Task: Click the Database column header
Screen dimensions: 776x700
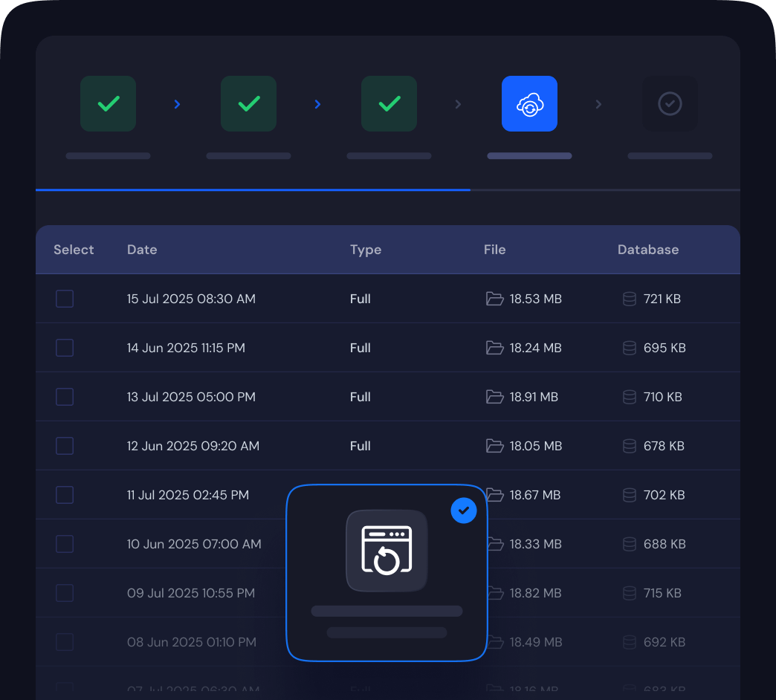Action: pyautogui.click(x=647, y=250)
